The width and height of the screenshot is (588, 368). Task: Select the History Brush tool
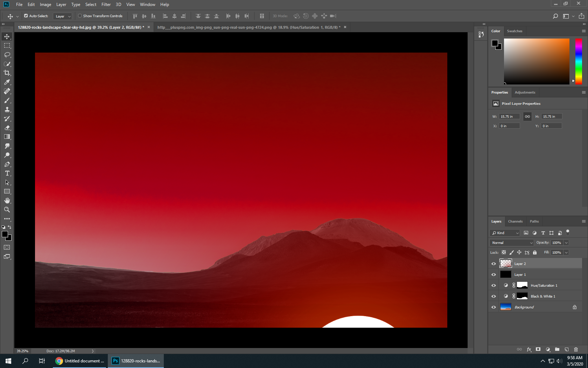[7, 118]
